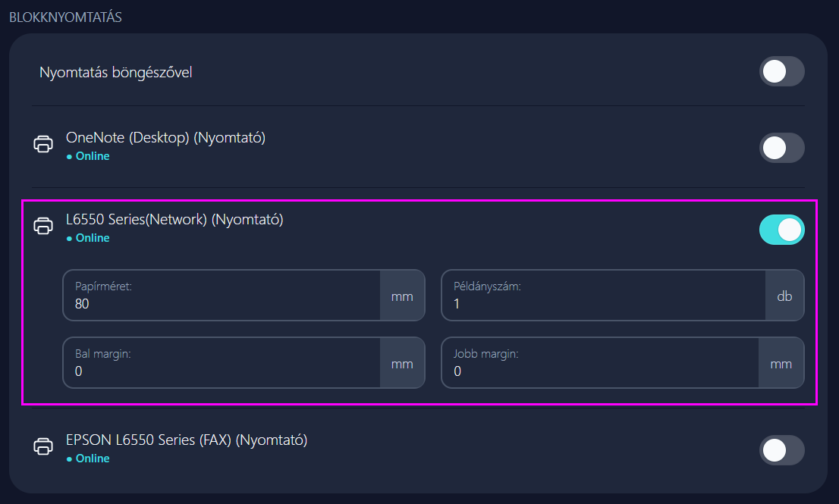Click the db unit beside Példányszám
Image resolution: width=839 pixels, height=504 pixels.
click(x=784, y=296)
